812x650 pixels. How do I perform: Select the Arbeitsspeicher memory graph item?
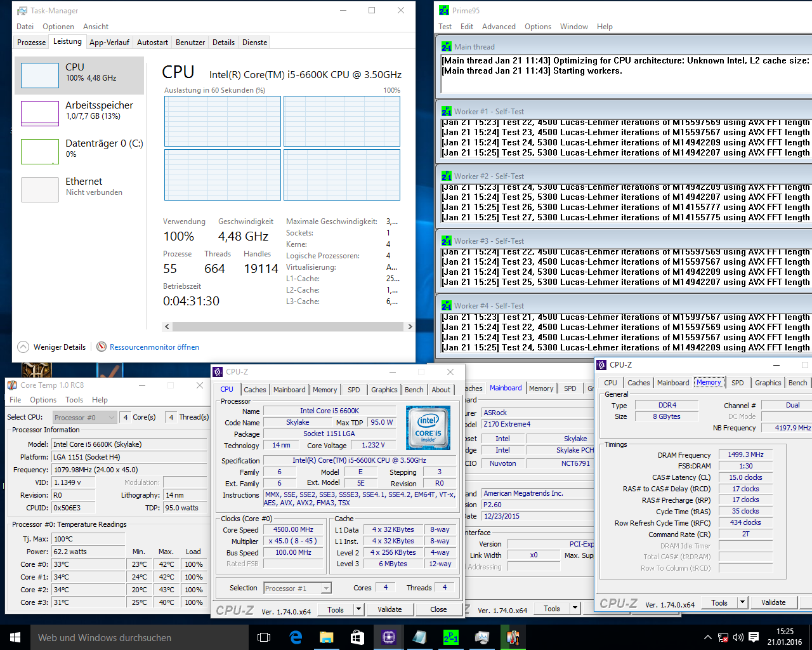pyautogui.click(x=79, y=113)
